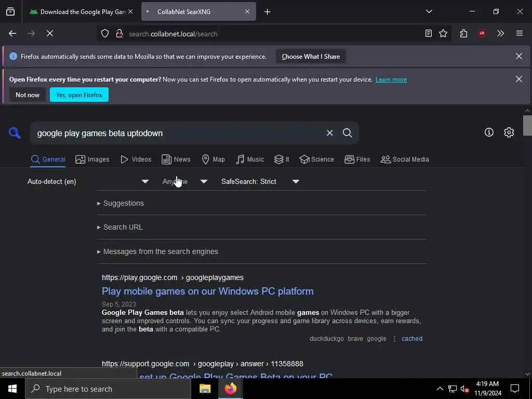
Task: Open the cached link for first result
Action: pos(412,339)
